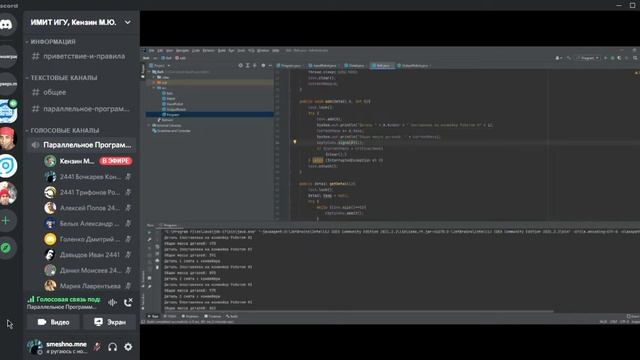This screenshot has width=640, height=360.
Task: Click the streamed IDE video area
Action: [390, 185]
